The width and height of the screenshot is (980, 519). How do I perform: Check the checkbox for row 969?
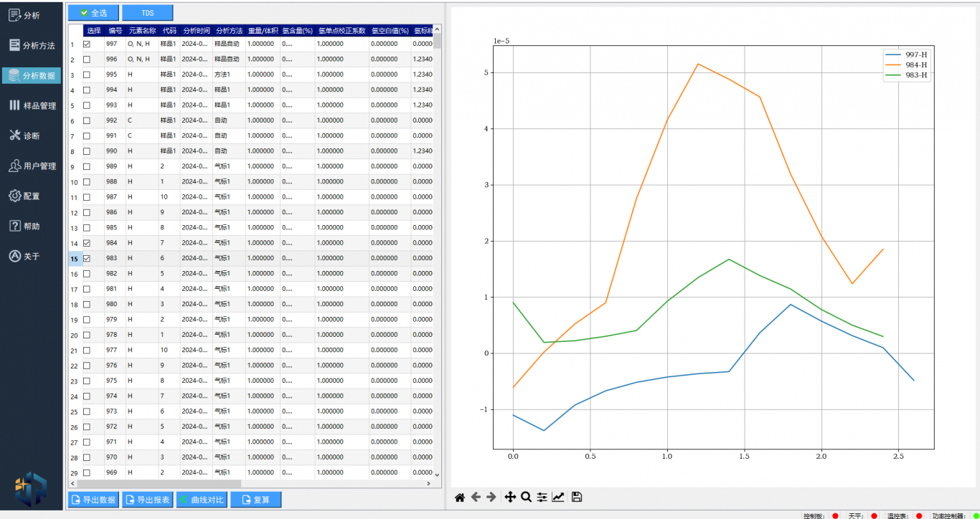87,473
